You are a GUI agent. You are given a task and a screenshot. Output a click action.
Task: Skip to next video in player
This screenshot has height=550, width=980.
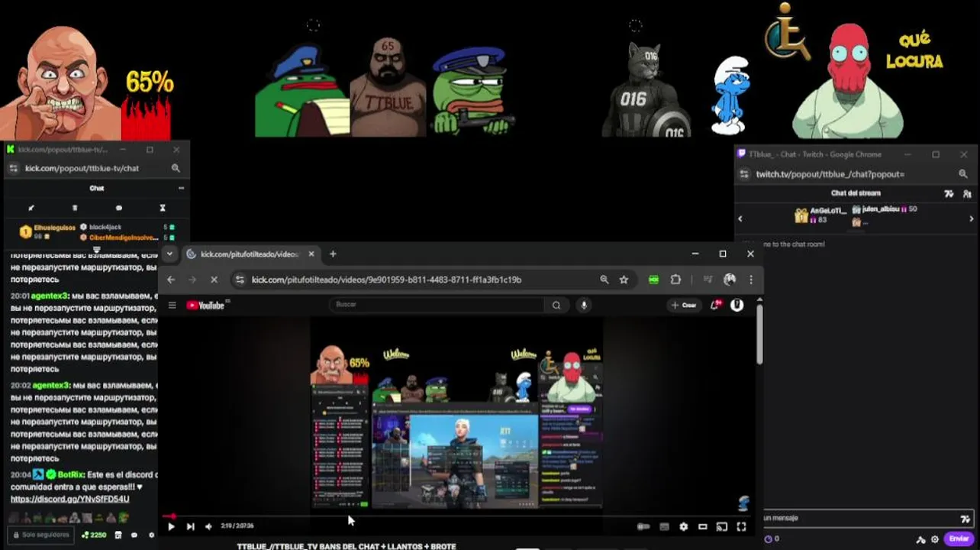click(x=190, y=526)
